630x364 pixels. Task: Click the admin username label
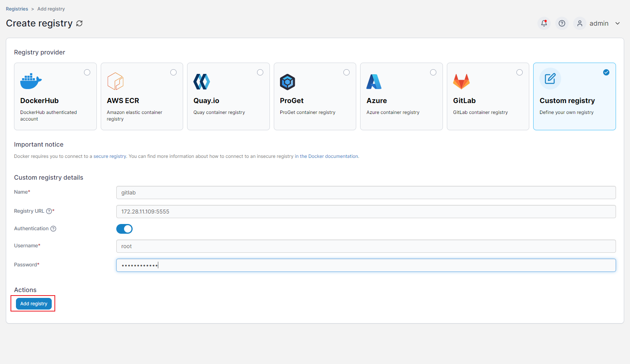point(599,23)
